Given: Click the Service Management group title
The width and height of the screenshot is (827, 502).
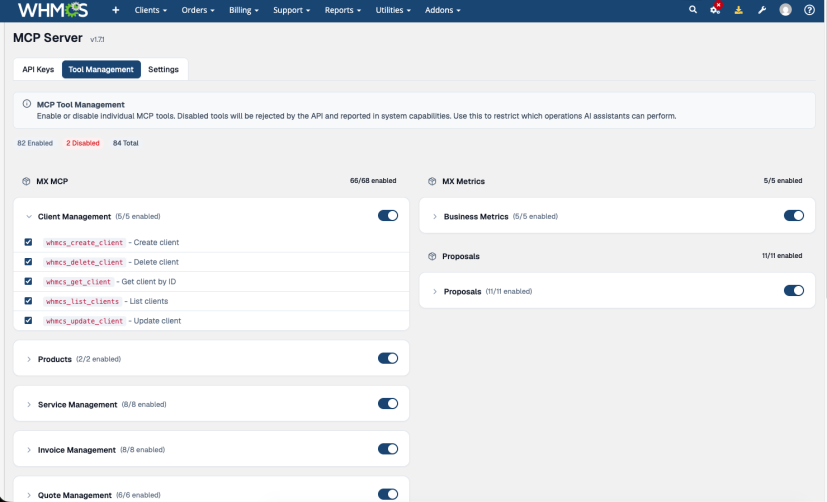Looking at the screenshot, I should (78, 404).
